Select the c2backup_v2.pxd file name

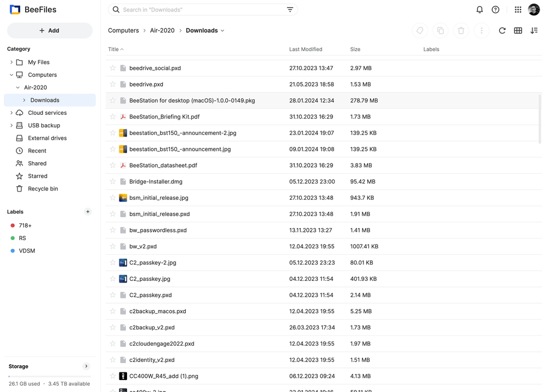[x=152, y=327]
